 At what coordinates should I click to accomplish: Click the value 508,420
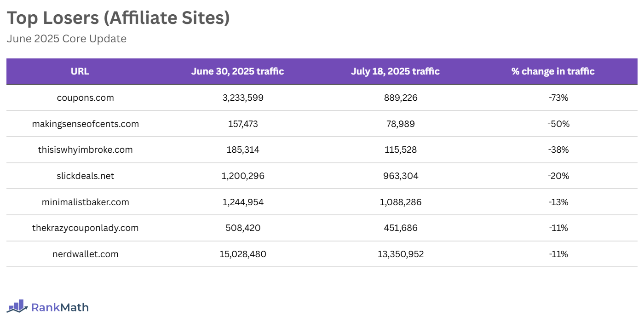(243, 228)
